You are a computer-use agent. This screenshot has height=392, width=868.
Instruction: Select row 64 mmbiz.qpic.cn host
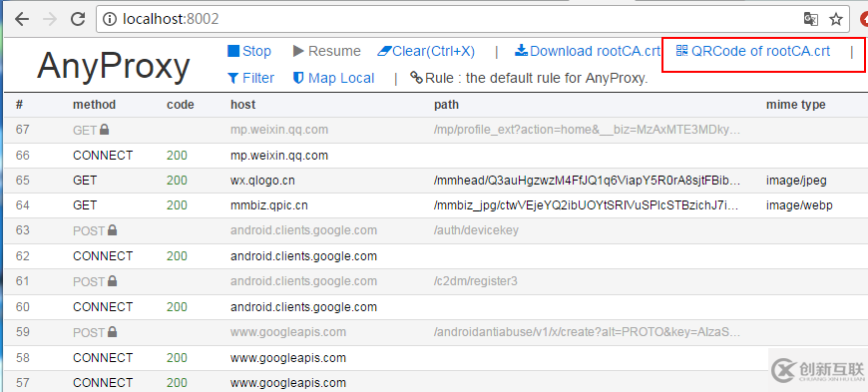click(269, 205)
